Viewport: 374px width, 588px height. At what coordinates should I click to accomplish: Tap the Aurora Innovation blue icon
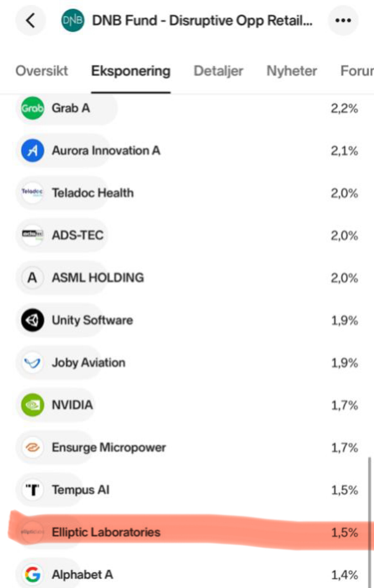pos(32,150)
